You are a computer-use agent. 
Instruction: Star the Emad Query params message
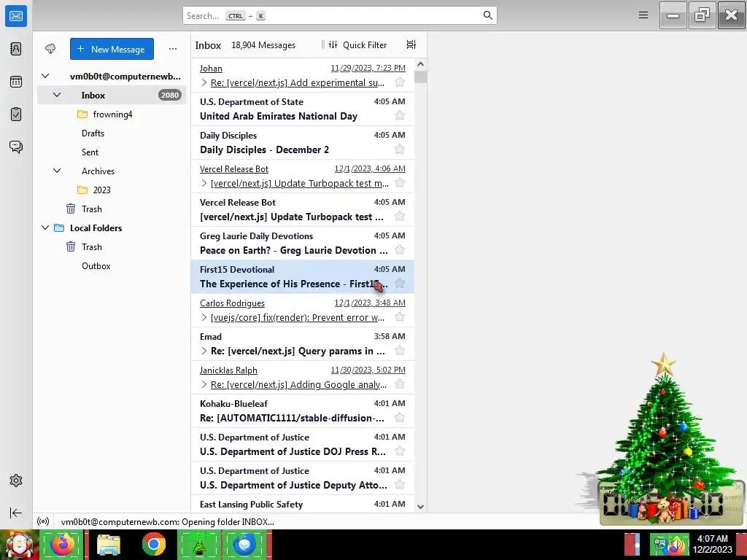(400, 351)
